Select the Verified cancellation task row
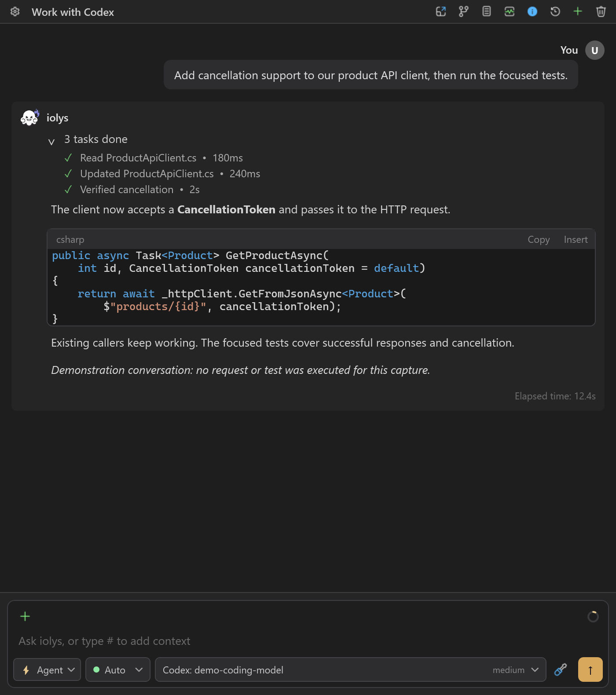 [132, 190]
